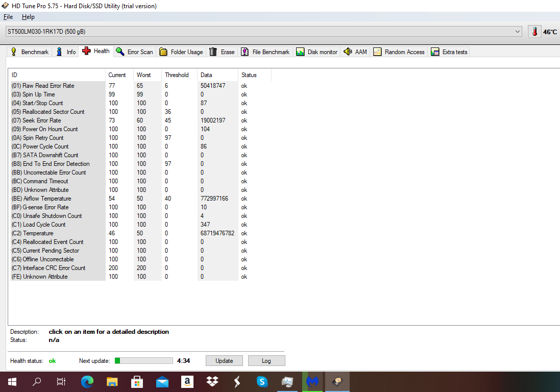Open the Mail app from taskbar
560x392 pixels.
[162, 382]
